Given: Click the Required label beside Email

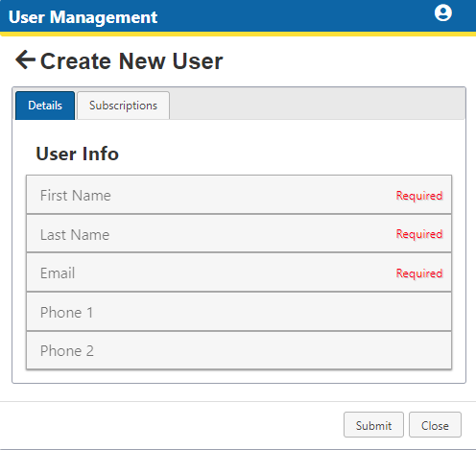Looking at the screenshot, I should tap(419, 273).
